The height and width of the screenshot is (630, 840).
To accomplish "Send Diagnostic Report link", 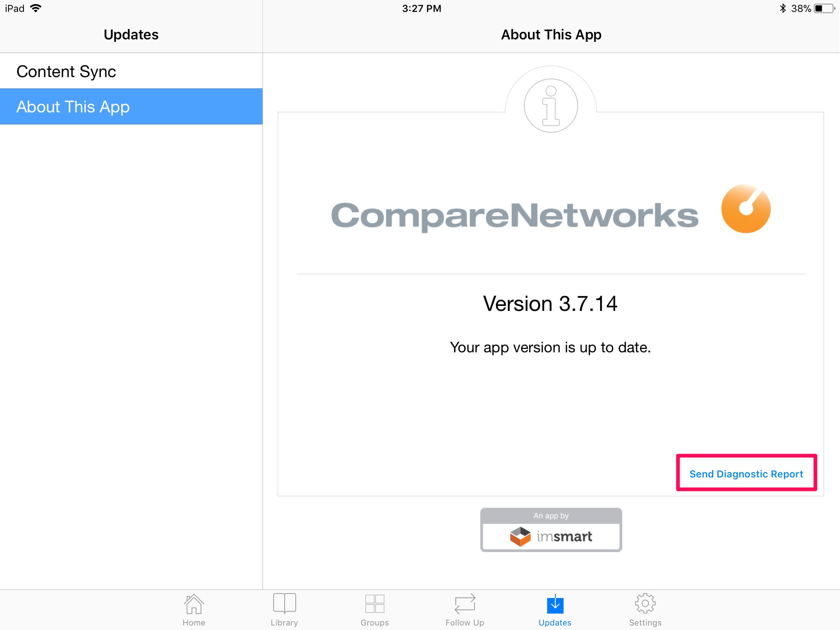I will coord(746,474).
